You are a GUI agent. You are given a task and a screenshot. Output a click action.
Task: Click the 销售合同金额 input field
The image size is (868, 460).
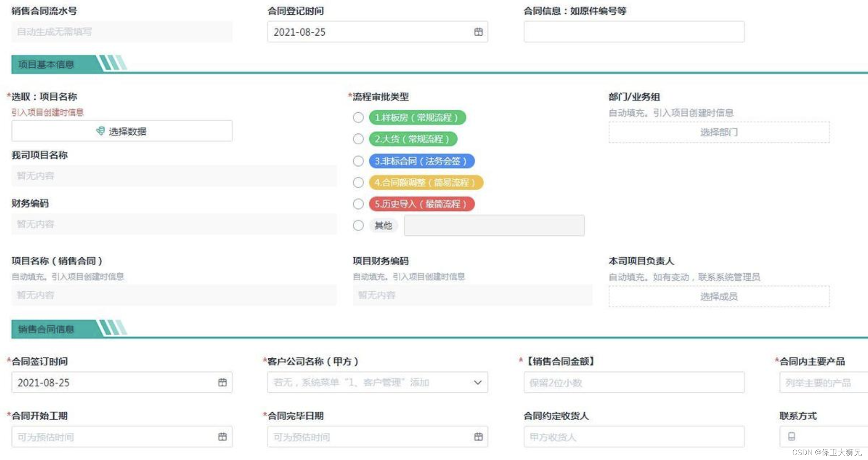633,383
